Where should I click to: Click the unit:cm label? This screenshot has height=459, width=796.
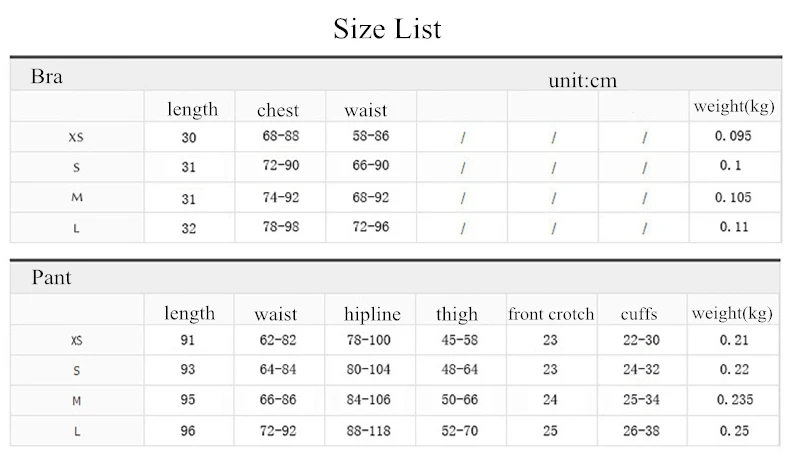pyautogui.click(x=582, y=81)
